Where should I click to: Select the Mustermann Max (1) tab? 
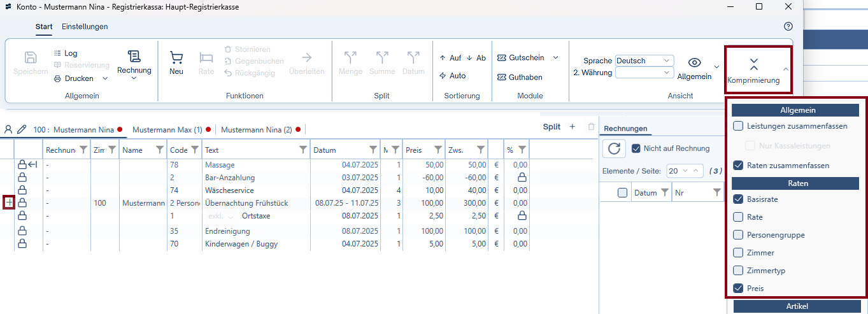(167, 129)
